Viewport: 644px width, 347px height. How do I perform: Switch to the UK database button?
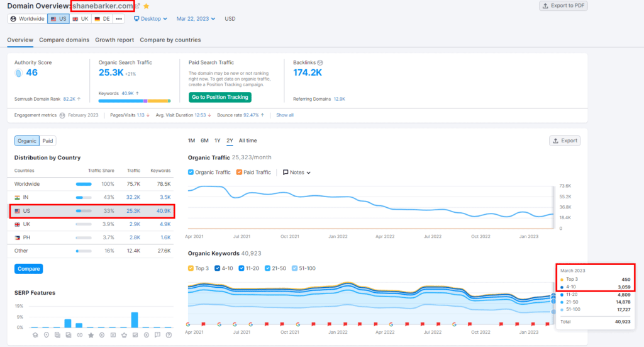point(80,19)
